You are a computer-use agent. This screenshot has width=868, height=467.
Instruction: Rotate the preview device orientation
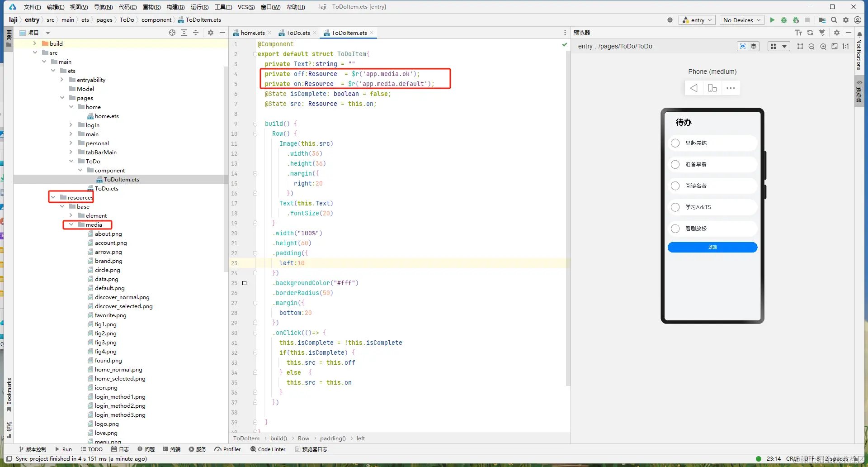point(712,88)
